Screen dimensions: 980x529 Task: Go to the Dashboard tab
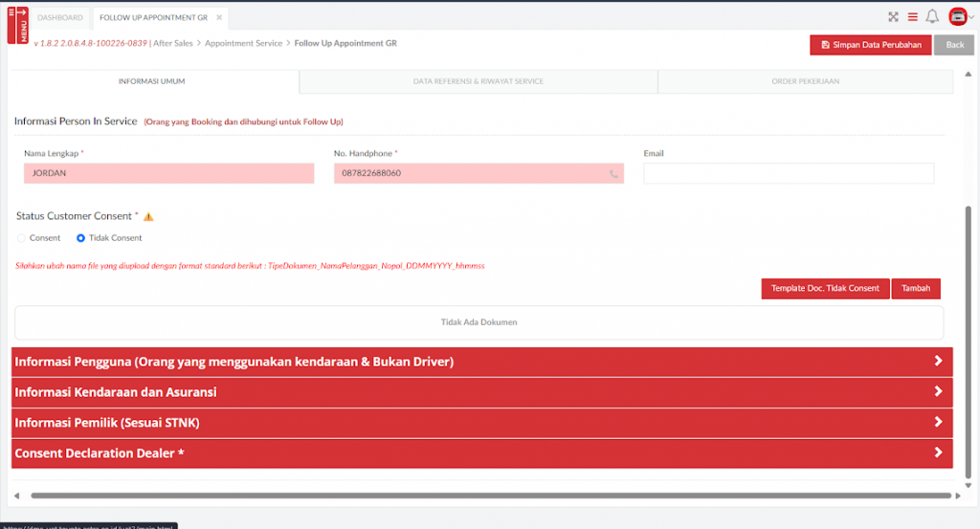click(x=60, y=18)
